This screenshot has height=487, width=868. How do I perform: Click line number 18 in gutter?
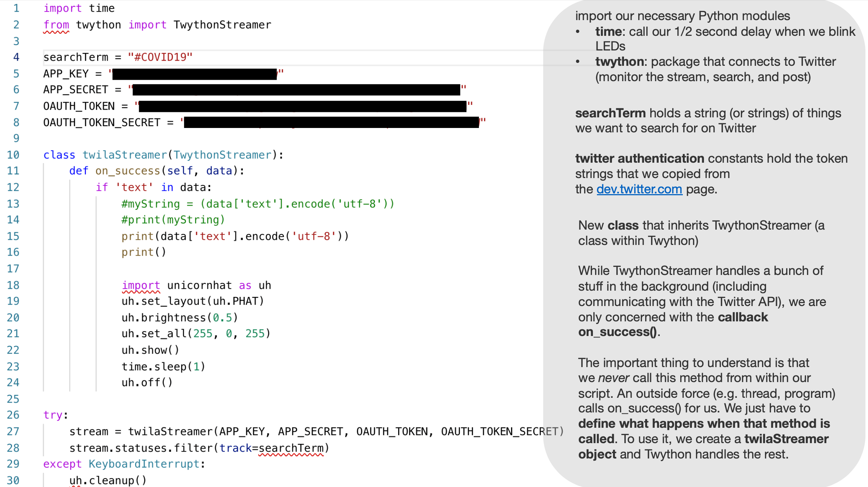(13, 285)
